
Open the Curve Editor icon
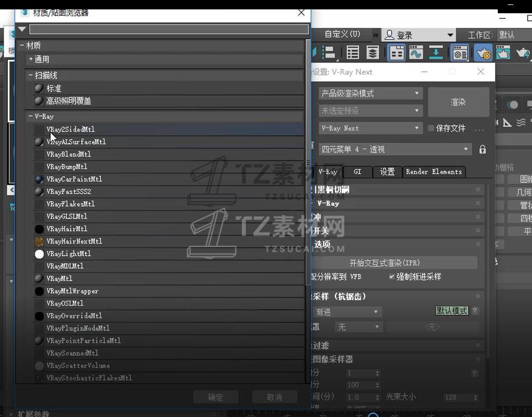pyautogui.click(x=416, y=52)
